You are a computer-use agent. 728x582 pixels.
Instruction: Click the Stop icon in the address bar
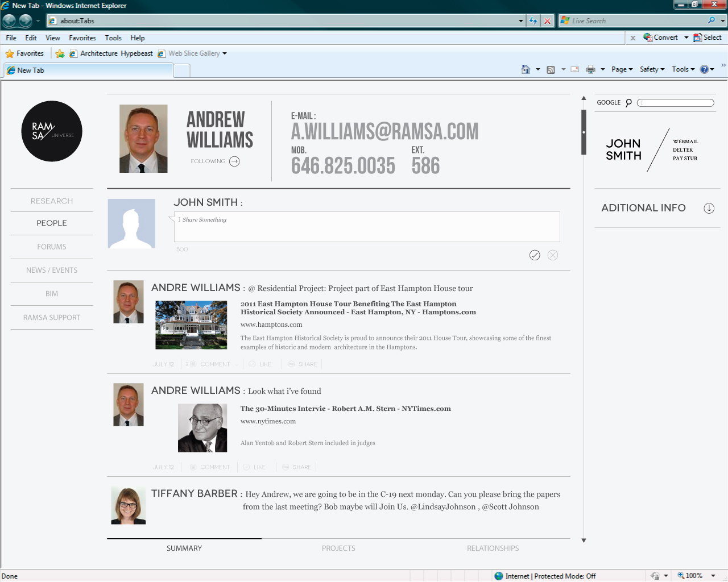547,21
